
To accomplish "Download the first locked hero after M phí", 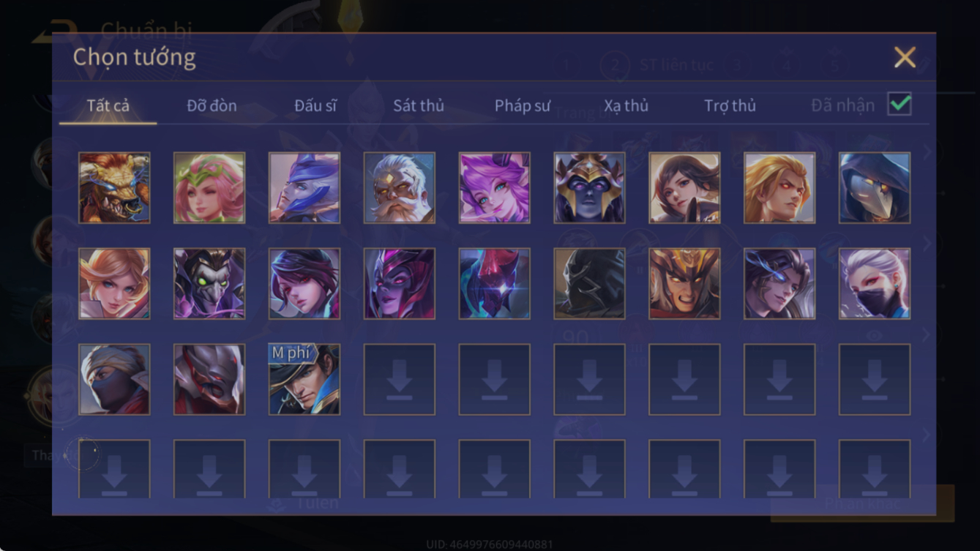I will [x=400, y=380].
